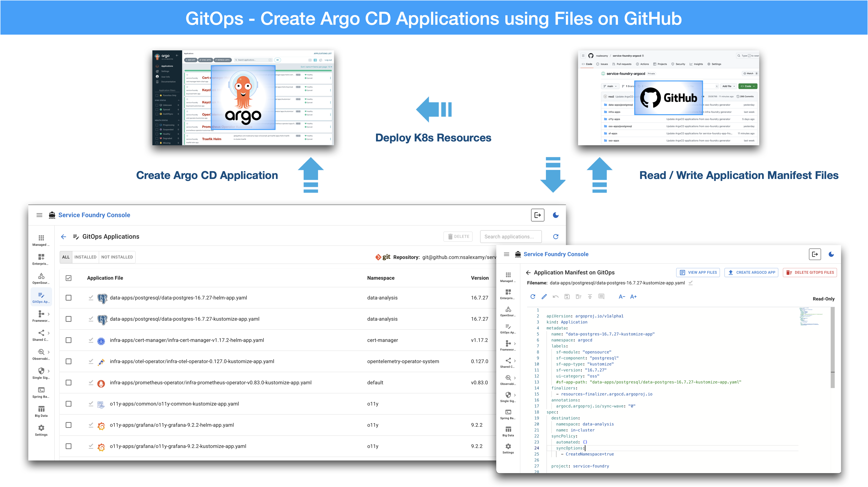The height and width of the screenshot is (487, 868).
Task: Select the NOT INSTALLED filter tab
Action: [x=117, y=257]
